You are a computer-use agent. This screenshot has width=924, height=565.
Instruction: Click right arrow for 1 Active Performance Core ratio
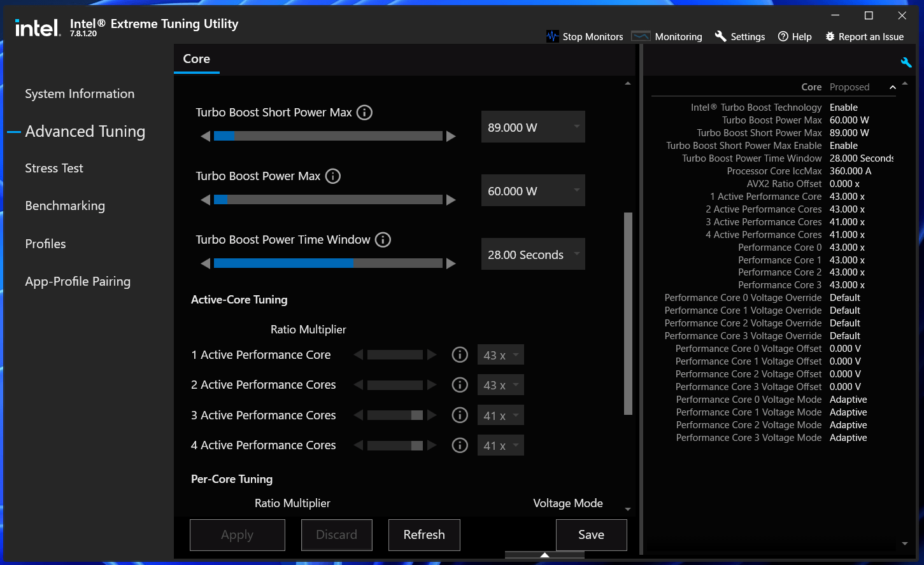click(432, 354)
